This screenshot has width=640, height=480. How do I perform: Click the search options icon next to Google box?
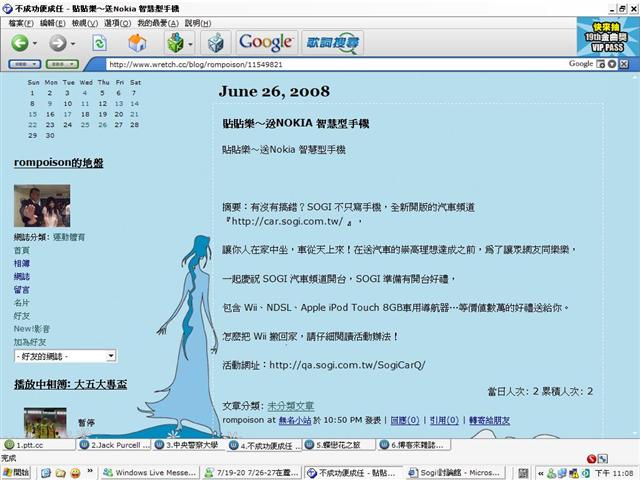pyautogui.click(x=600, y=64)
